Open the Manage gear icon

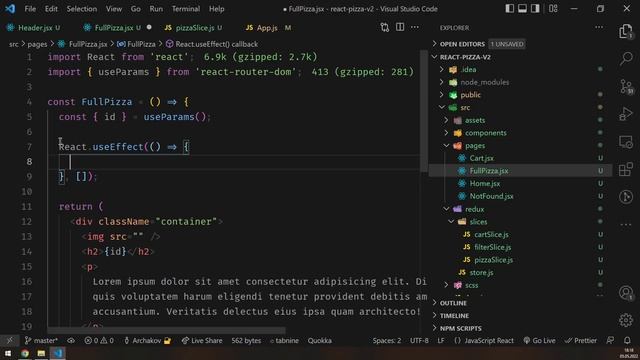tap(626, 320)
